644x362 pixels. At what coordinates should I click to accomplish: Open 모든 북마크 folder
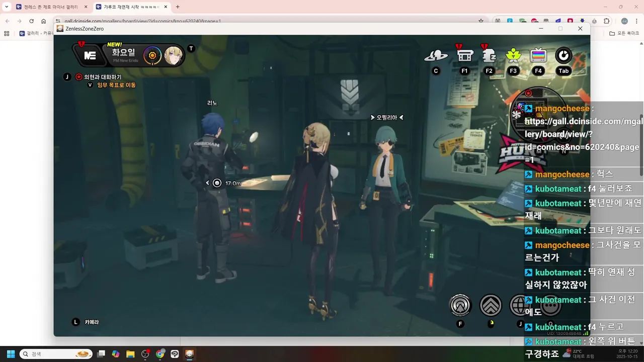coord(624,33)
